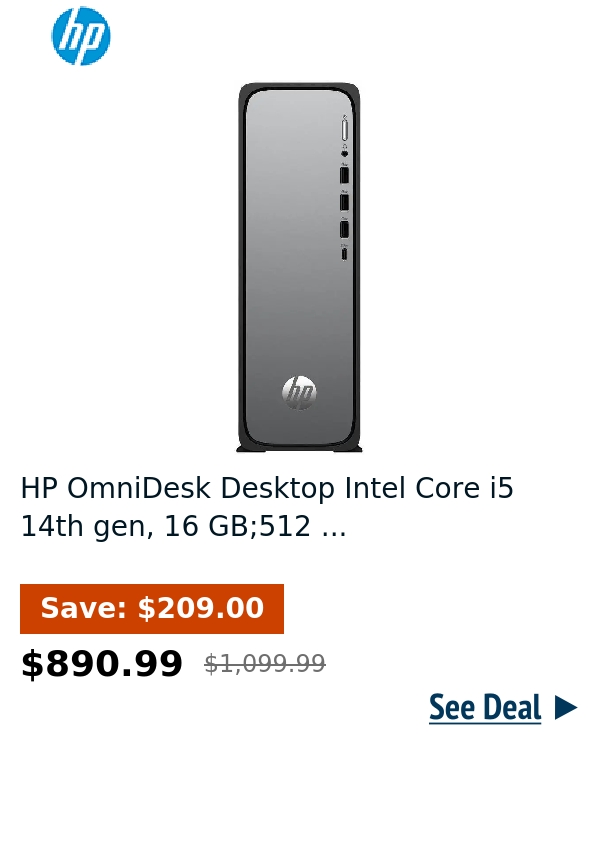
Task: Click the tower's base stand
Action: click(x=298, y=447)
